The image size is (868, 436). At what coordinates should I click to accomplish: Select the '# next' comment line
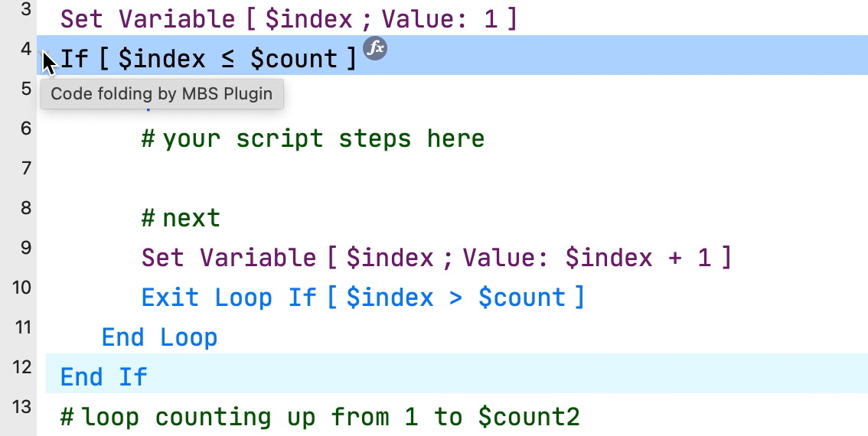tap(181, 218)
